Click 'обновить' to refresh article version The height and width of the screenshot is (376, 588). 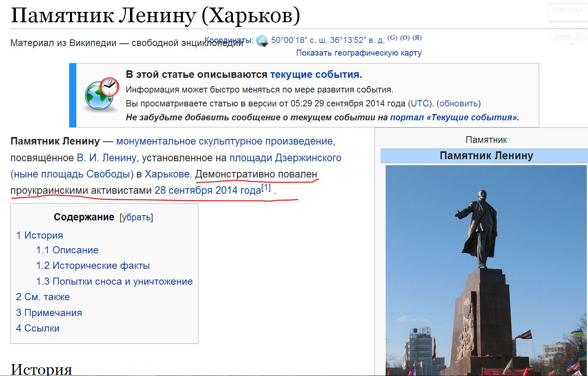[458, 104]
